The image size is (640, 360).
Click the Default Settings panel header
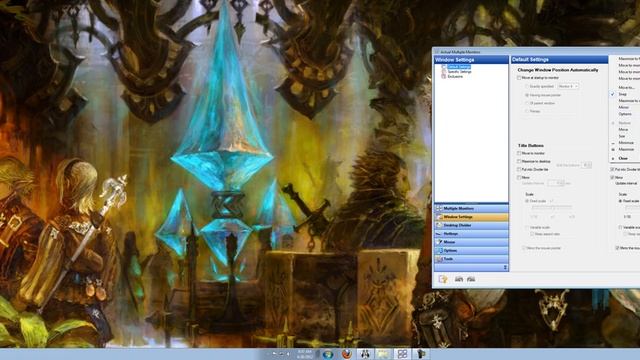(559, 60)
